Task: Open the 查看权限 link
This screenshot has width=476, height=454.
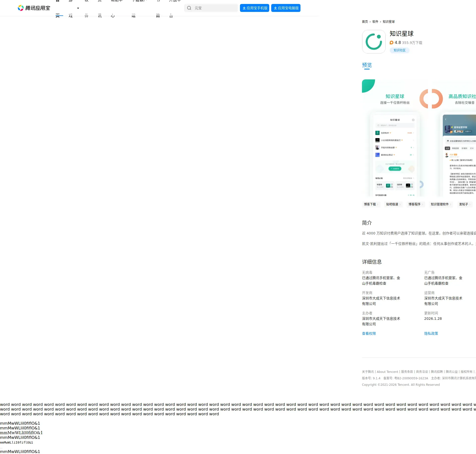Action: tap(369, 333)
